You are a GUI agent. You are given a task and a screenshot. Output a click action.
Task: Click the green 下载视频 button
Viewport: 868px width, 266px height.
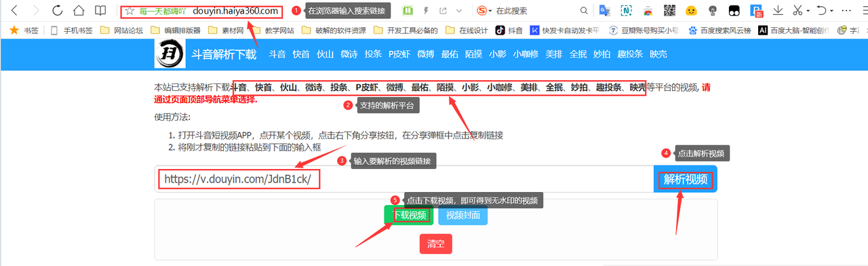click(409, 215)
